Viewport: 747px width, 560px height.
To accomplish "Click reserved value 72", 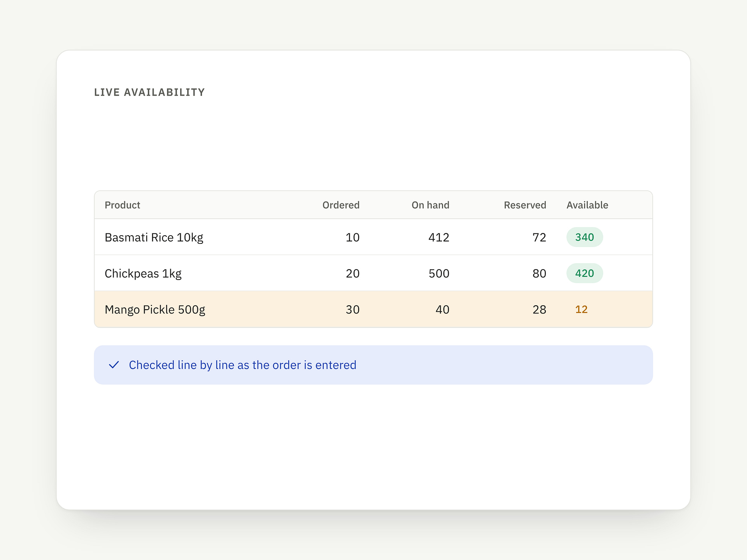I will pyautogui.click(x=539, y=237).
